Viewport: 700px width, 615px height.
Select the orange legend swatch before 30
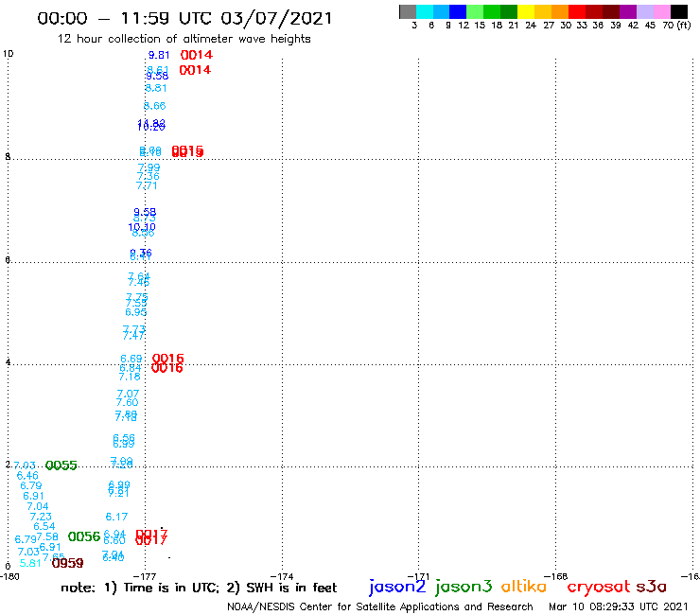click(560, 11)
